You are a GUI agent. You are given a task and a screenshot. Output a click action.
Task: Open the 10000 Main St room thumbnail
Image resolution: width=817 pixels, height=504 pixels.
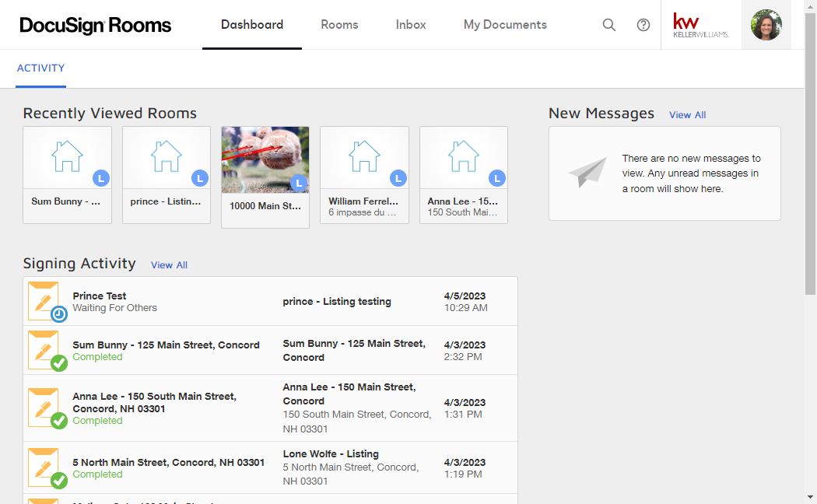tap(265, 160)
